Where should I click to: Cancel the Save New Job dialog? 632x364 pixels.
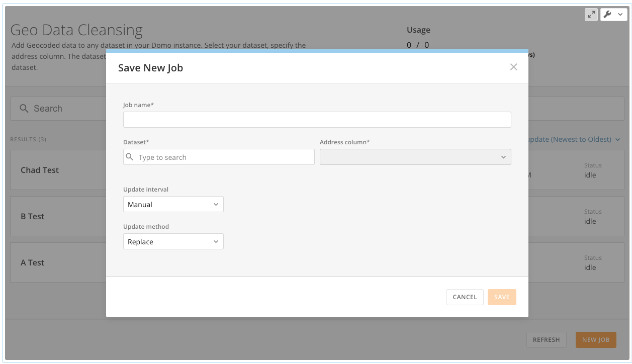click(465, 297)
